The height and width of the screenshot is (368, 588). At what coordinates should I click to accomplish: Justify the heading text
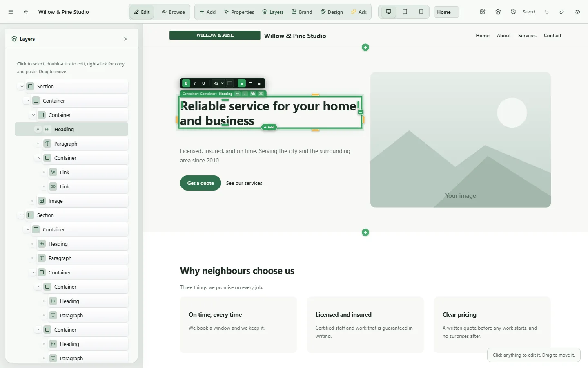(x=250, y=83)
